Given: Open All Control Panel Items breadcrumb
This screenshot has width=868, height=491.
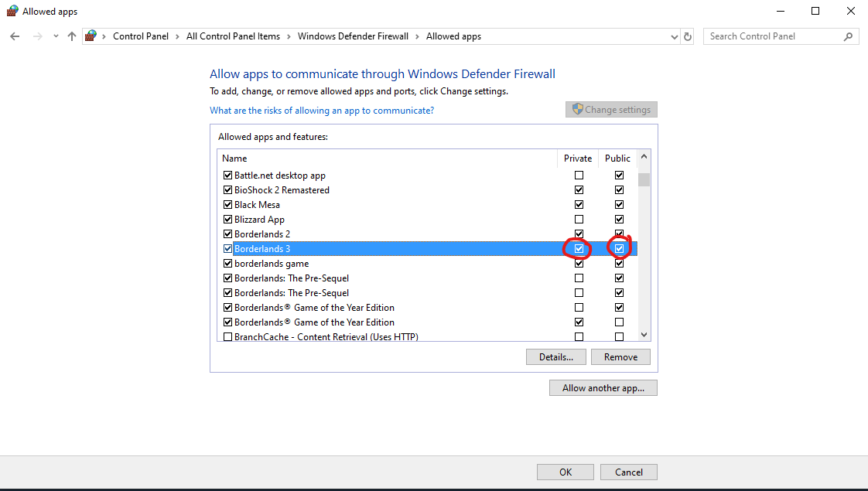Looking at the screenshot, I should pyautogui.click(x=233, y=36).
